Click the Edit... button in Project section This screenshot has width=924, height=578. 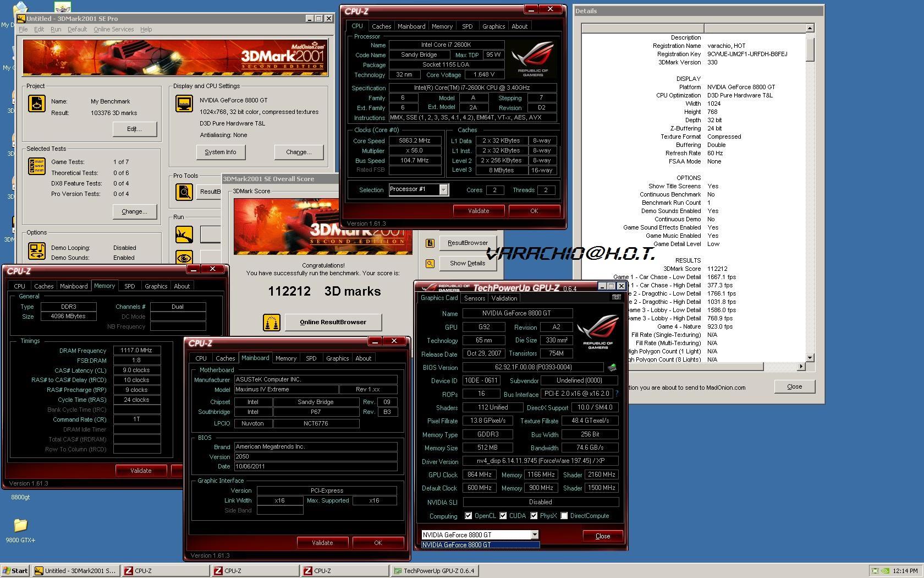pyautogui.click(x=134, y=129)
